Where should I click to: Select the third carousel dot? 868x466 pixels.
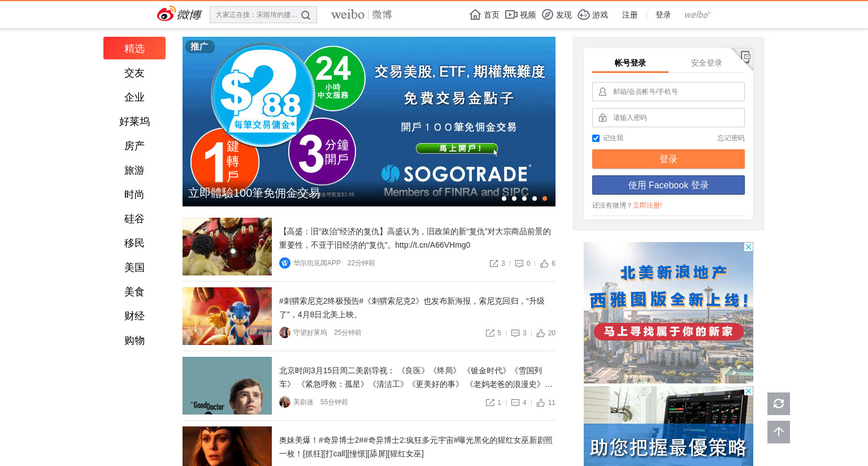[524, 199]
